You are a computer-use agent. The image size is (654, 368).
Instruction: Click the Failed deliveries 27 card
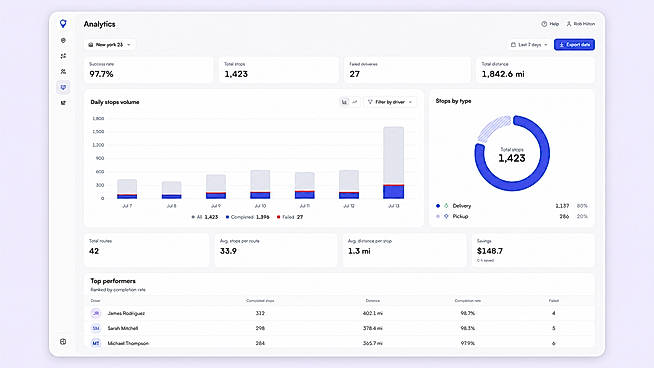point(407,70)
